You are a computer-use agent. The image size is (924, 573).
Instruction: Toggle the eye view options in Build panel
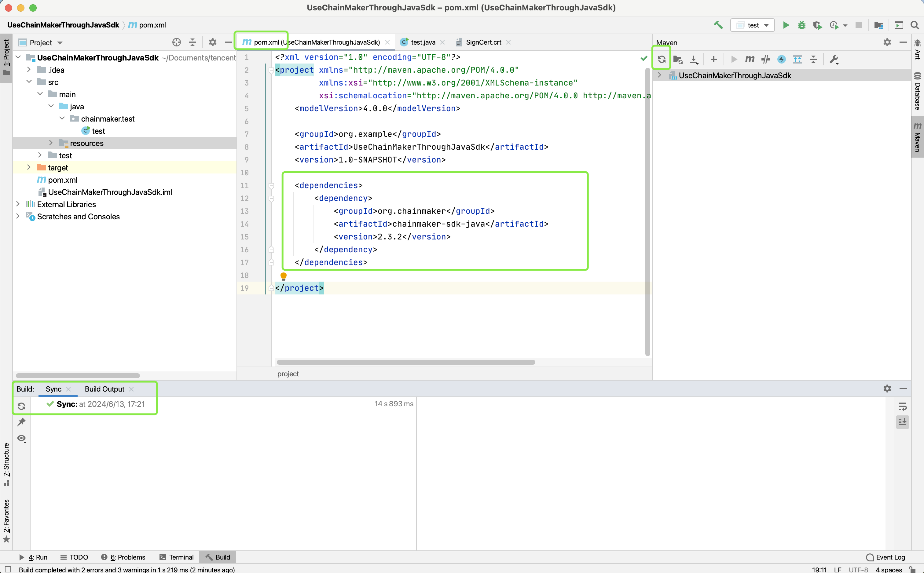point(21,439)
